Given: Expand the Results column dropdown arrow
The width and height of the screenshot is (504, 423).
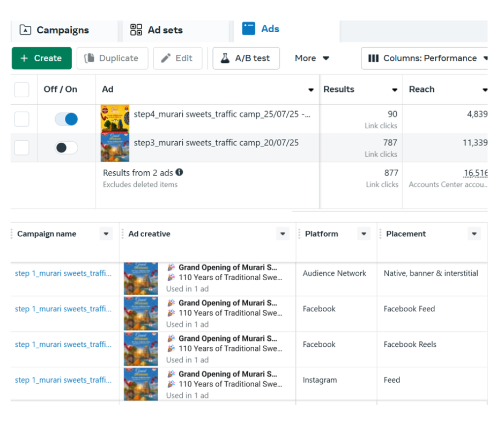Looking at the screenshot, I should click(395, 90).
